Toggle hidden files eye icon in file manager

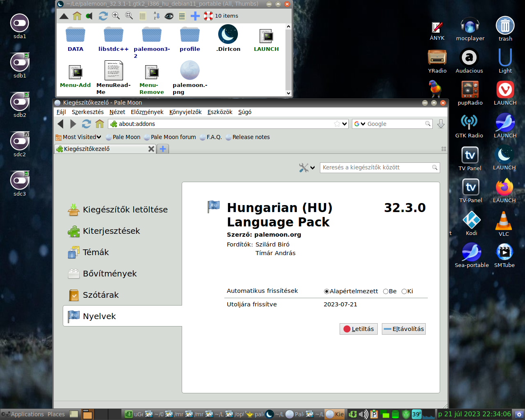169,16
